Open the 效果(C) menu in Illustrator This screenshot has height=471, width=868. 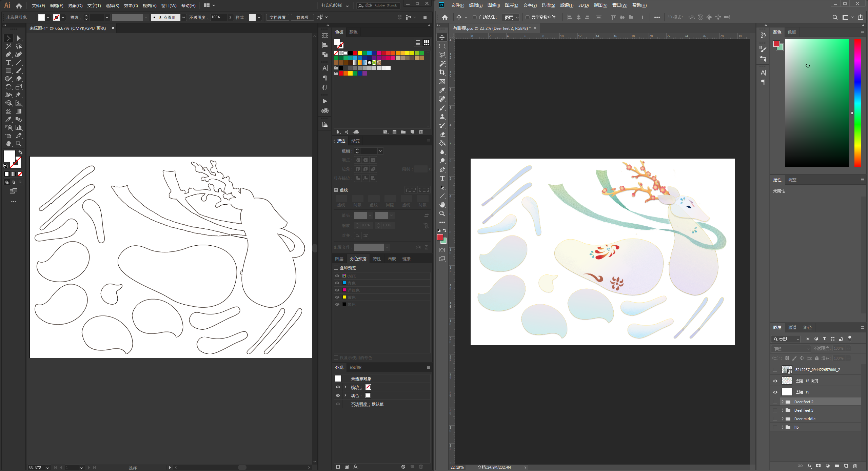coord(131,5)
